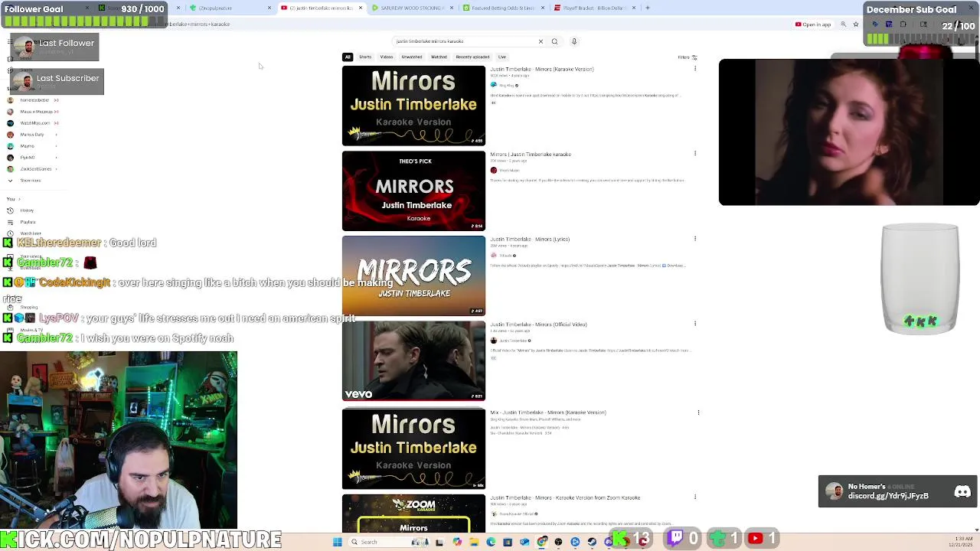The height and width of the screenshot is (551, 980).
Task: Open more options for the Official Video result
Action: click(x=695, y=324)
